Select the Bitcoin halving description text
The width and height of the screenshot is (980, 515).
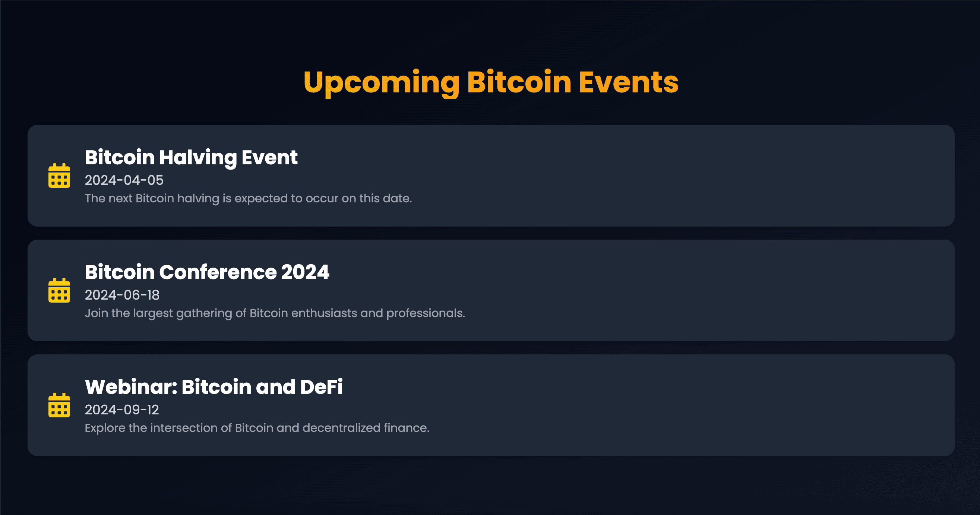(x=249, y=198)
